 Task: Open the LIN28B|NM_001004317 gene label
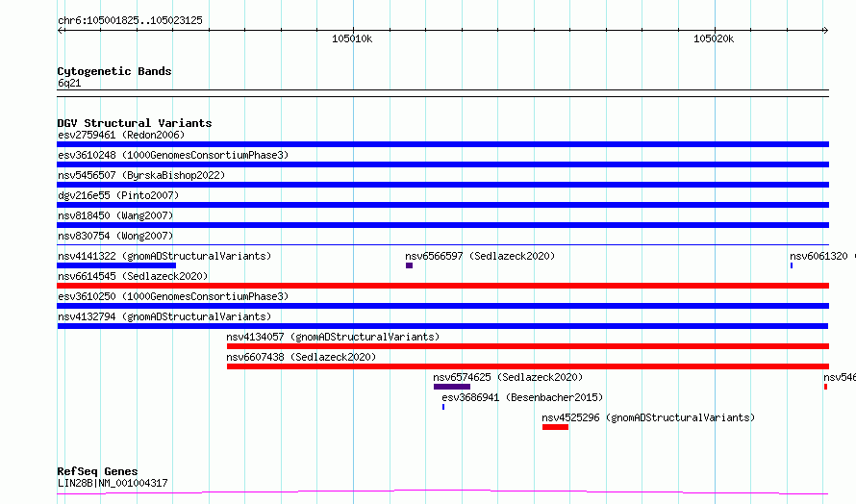(x=113, y=483)
